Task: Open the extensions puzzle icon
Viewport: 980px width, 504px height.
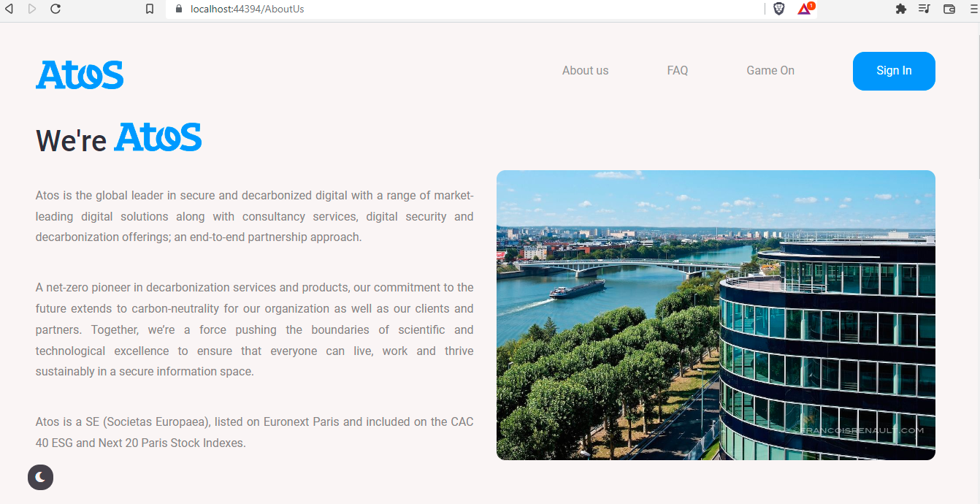Action: coord(900,9)
